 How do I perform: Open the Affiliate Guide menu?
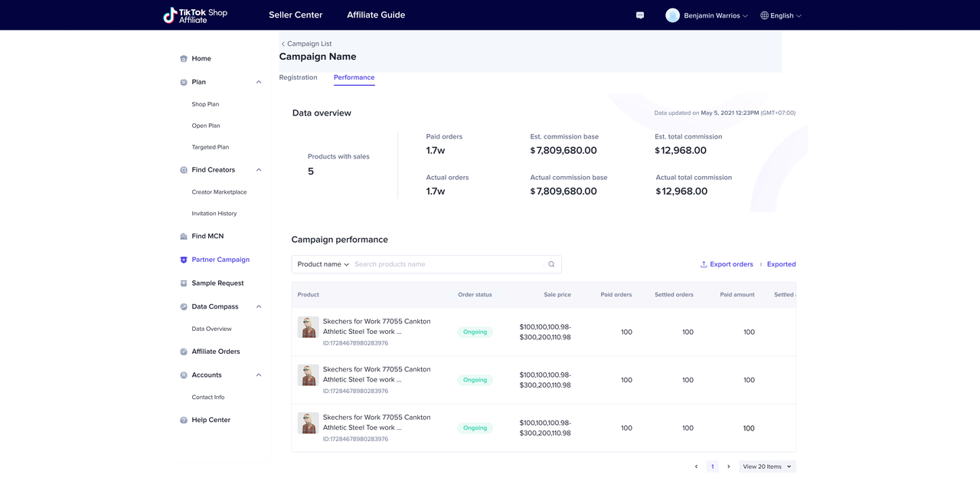pyautogui.click(x=376, y=15)
